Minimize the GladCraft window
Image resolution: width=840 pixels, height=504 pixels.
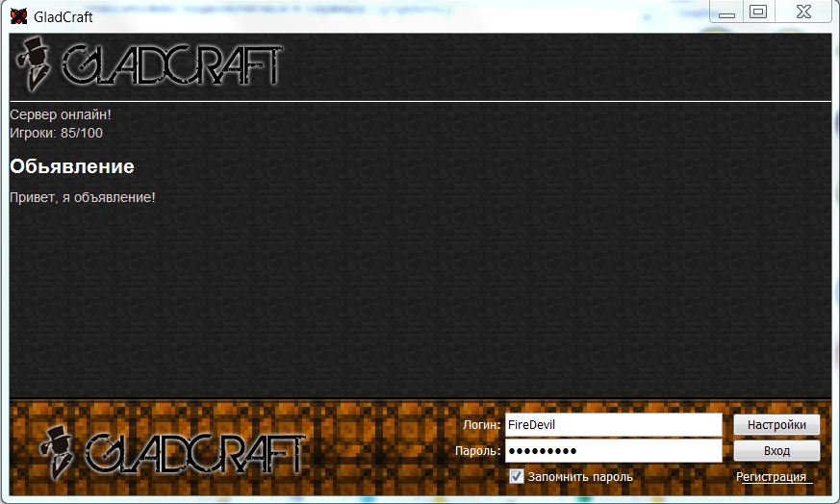[726, 12]
